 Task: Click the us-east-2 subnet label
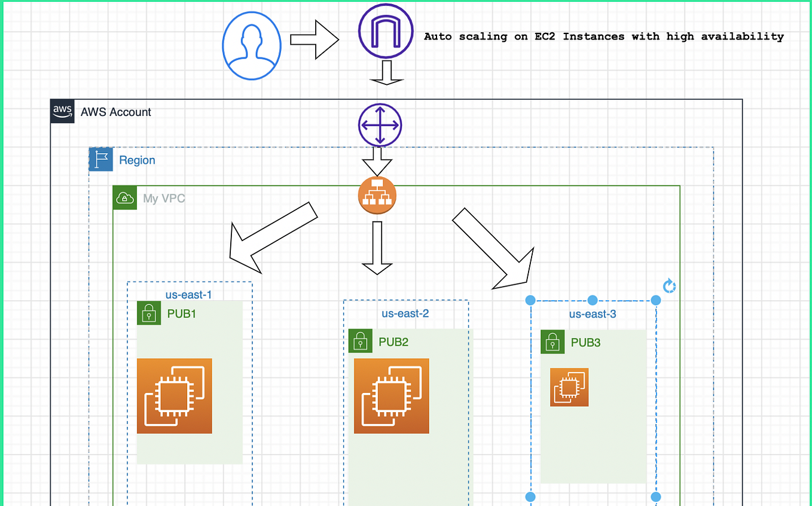pos(405,313)
